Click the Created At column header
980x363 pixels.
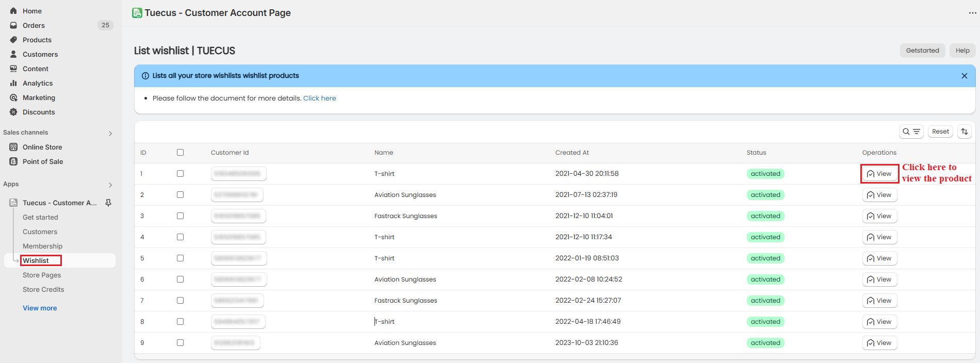(x=572, y=153)
